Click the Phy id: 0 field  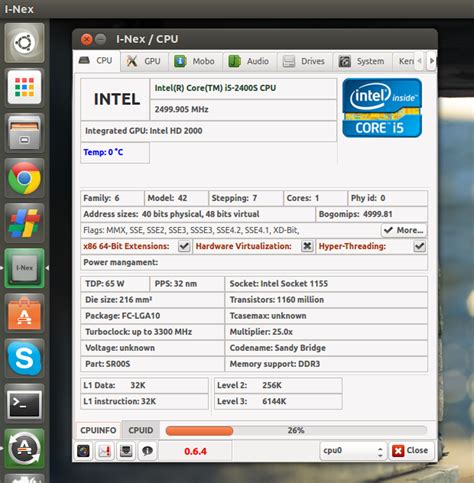coord(388,198)
